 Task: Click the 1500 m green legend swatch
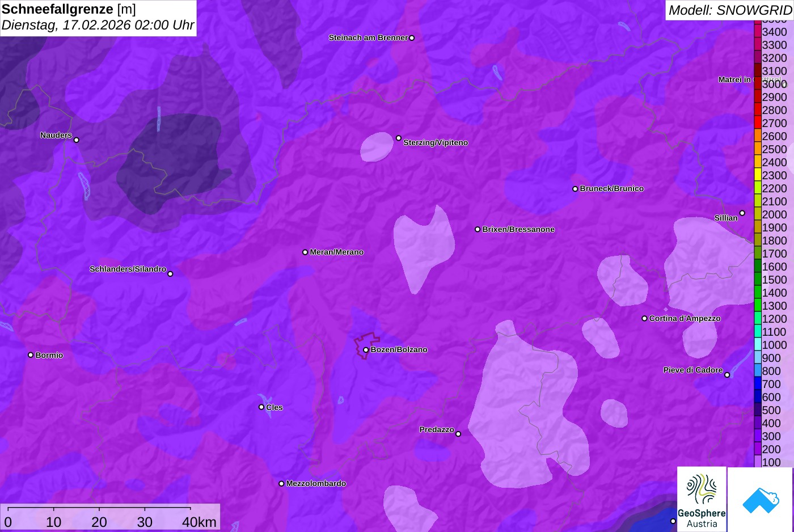pos(758,279)
